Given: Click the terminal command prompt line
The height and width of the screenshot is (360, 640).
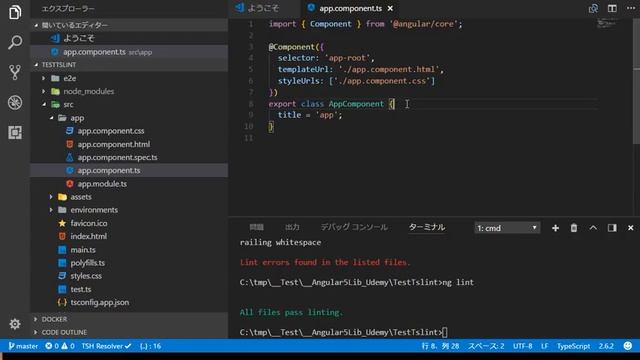Looking at the screenshot, I should point(344,332).
